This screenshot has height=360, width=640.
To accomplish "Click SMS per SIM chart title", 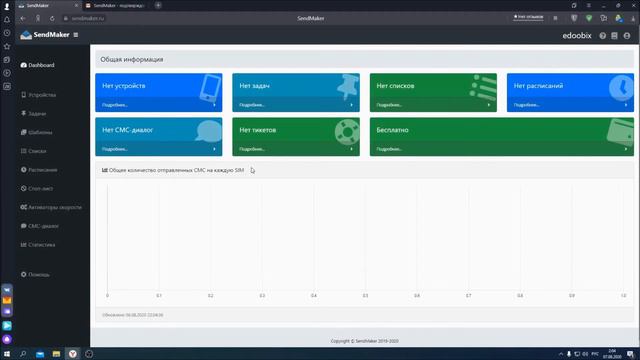I will point(173,170).
